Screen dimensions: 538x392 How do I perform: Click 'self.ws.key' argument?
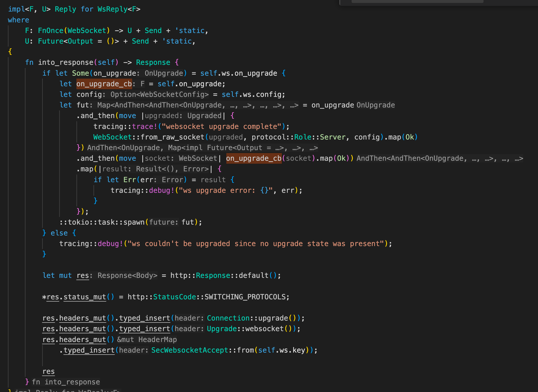pos(282,350)
